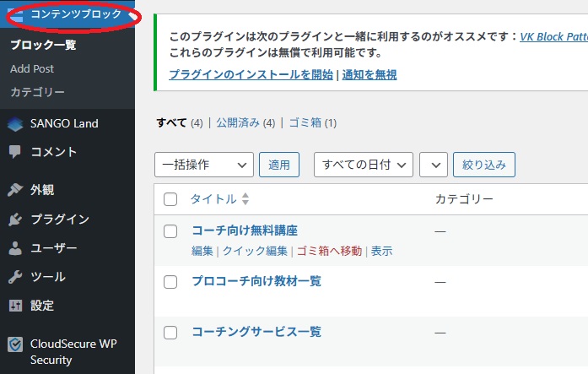Image resolution: width=588 pixels, height=374 pixels.
Task: Open the カテゴリー submenu item in sidebar
Action: coord(37,91)
